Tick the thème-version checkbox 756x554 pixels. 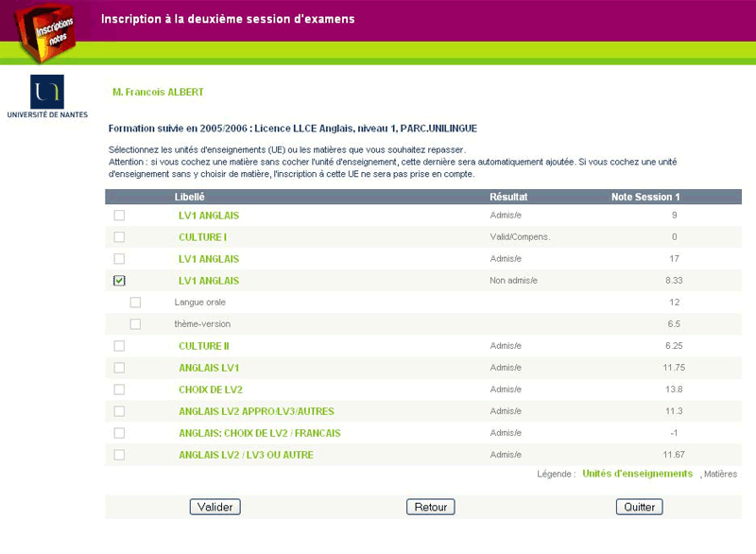pyautogui.click(x=135, y=324)
